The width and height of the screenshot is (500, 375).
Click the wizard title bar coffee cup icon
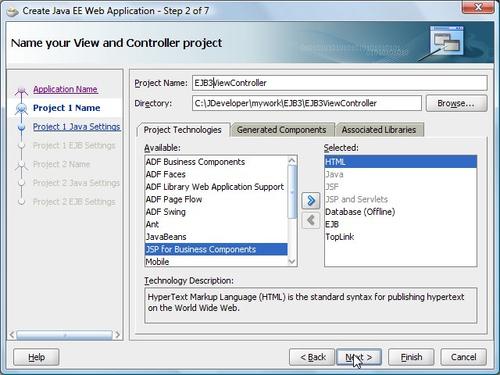pyautogui.click(x=12, y=11)
